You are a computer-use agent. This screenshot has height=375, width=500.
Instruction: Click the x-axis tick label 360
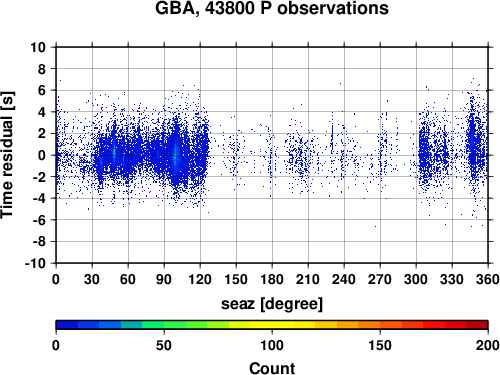pos(488,279)
